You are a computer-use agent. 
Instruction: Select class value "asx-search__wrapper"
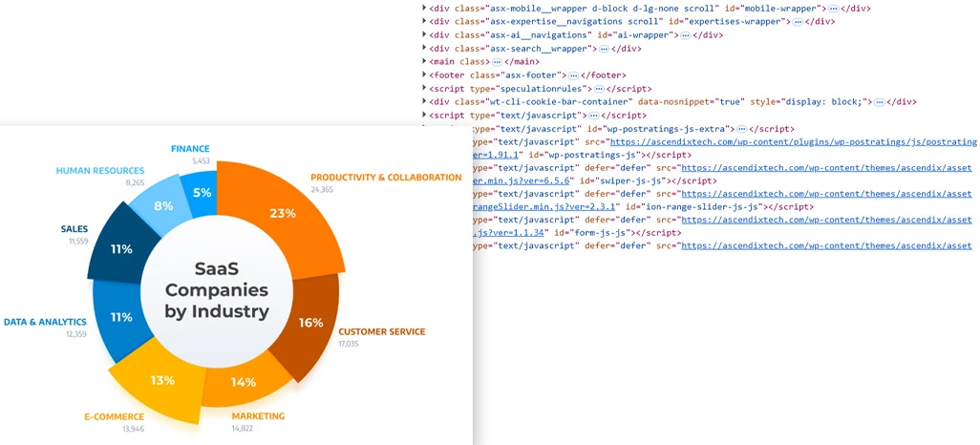pyautogui.click(x=538, y=48)
